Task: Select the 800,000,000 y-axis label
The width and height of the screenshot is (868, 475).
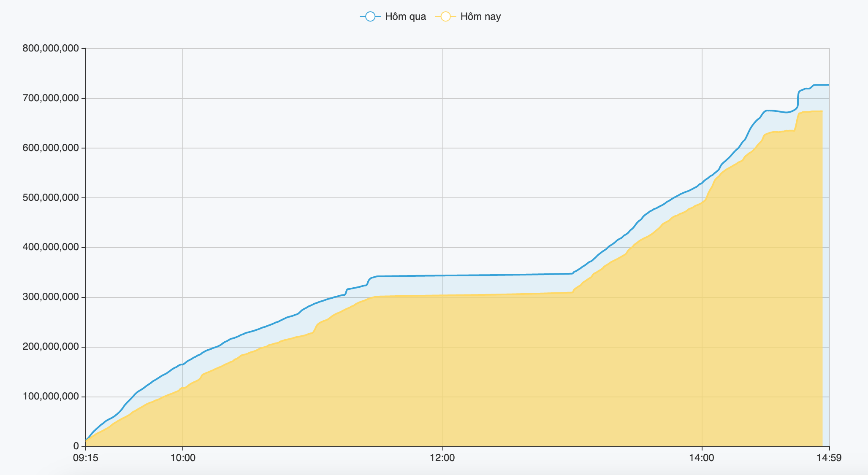Action: pos(51,49)
